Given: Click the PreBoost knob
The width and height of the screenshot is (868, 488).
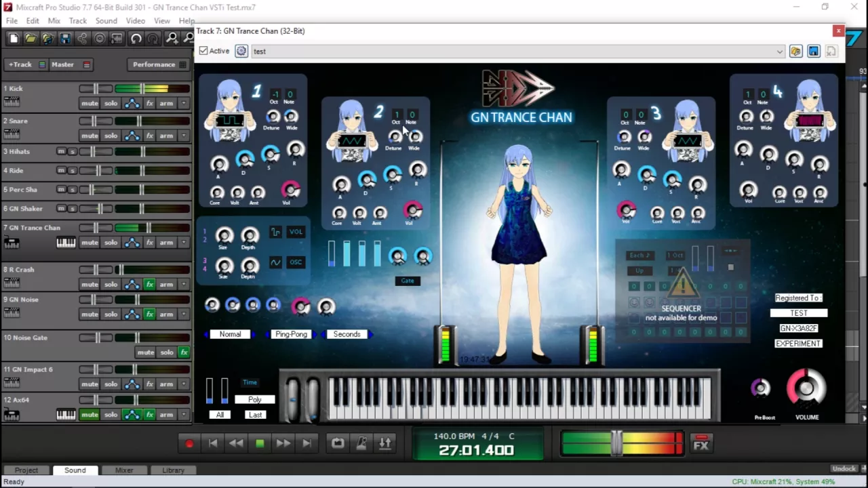Looking at the screenshot, I should (x=761, y=388).
